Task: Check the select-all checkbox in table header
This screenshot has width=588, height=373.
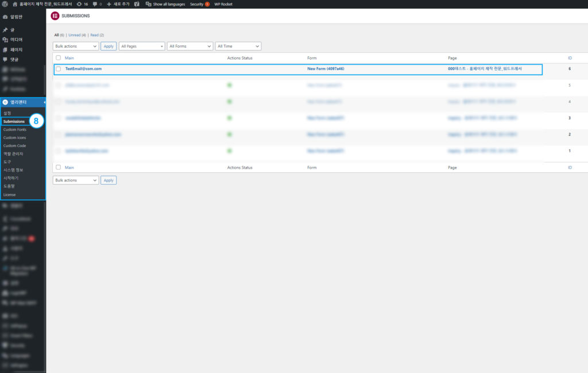Action: point(58,58)
